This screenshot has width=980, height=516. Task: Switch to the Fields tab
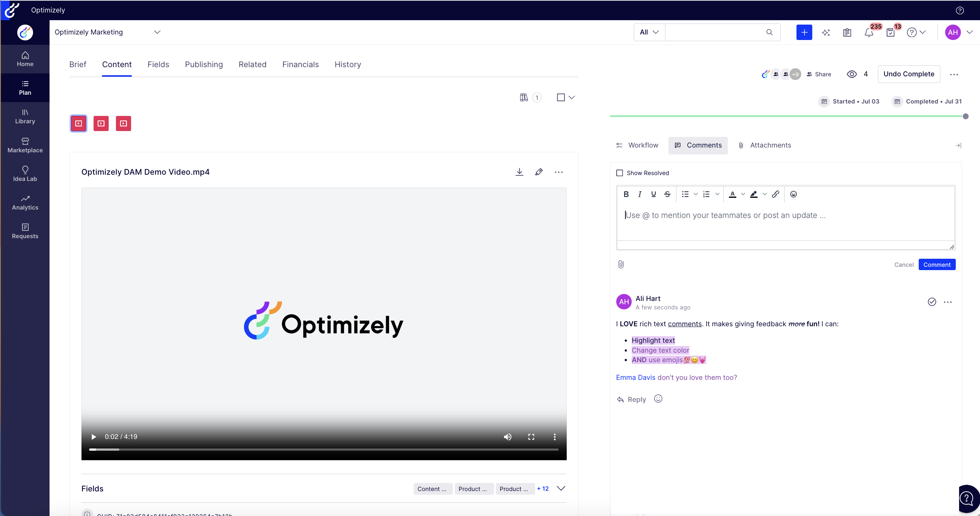pyautogui.click(x=158, y=65)
